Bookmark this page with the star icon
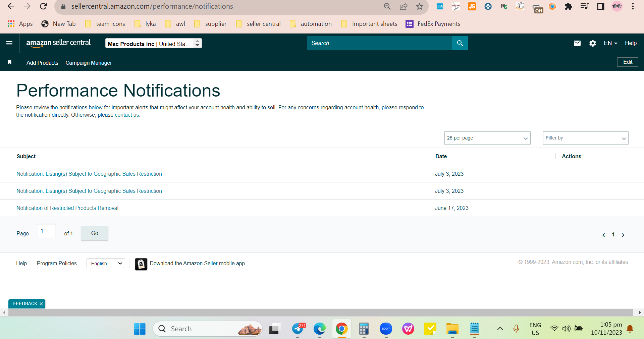This screenshot has width=644, height=339. tap(419, 6)
